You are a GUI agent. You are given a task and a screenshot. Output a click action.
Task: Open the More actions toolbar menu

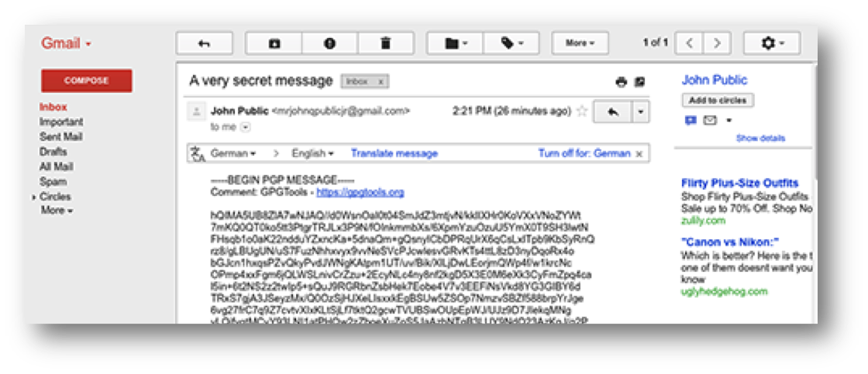580,43
